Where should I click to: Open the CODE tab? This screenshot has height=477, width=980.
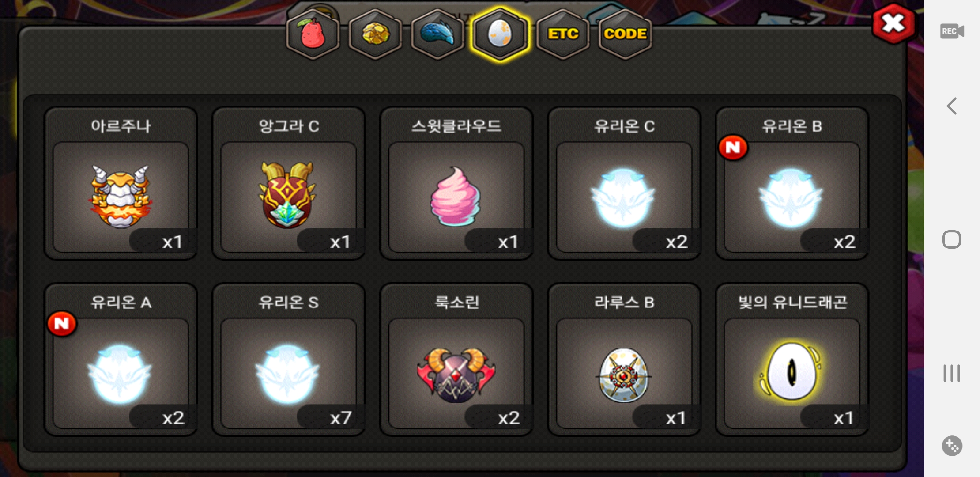click(625, 34)
